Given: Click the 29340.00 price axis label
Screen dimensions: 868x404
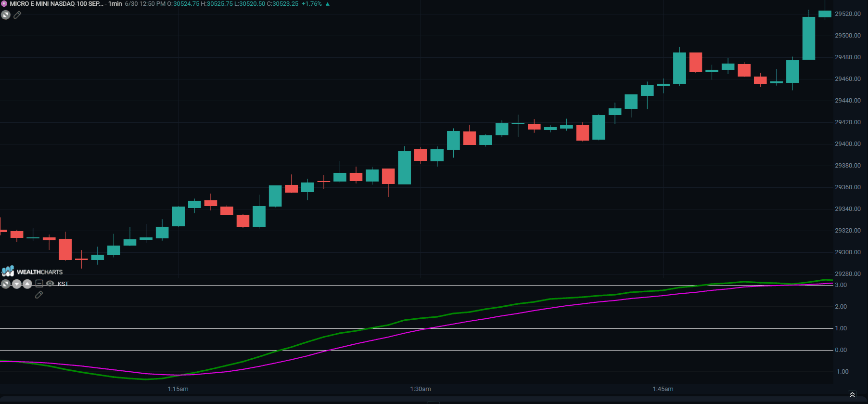Looking at the screenshot, I should [x=848, y=209].
